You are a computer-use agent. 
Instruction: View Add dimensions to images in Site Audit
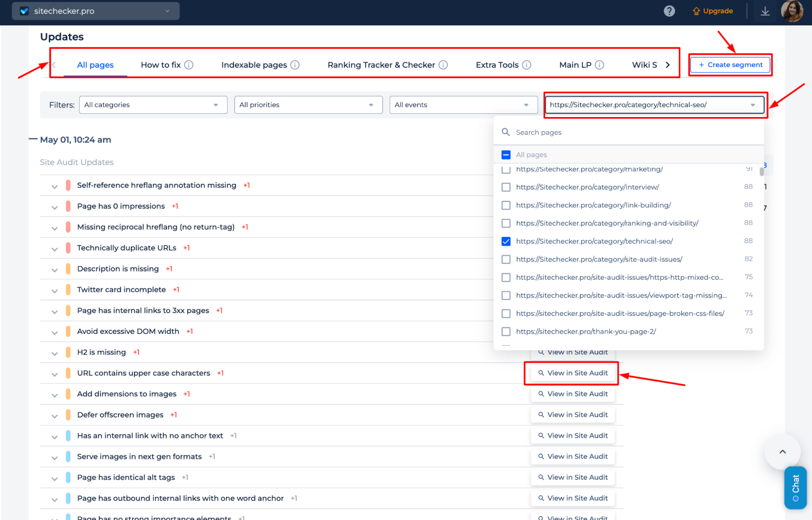pyautogui.click(x=573, y=394)
